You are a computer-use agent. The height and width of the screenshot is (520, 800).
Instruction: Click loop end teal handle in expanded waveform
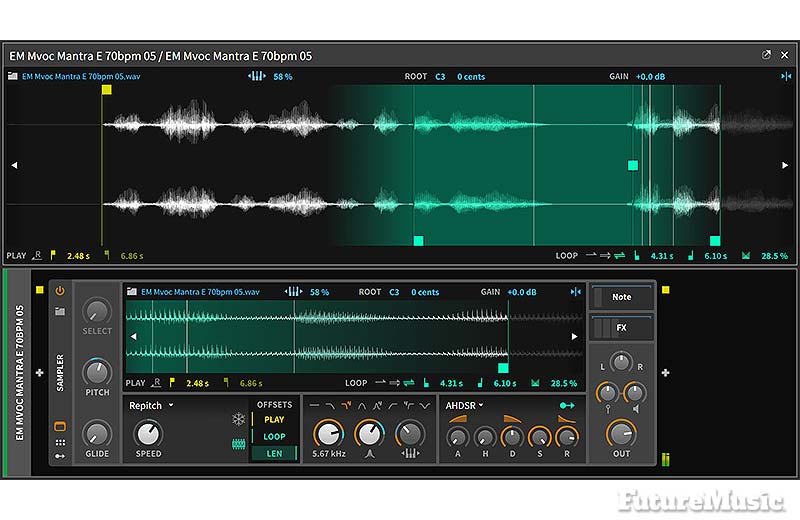coord(715,240)
